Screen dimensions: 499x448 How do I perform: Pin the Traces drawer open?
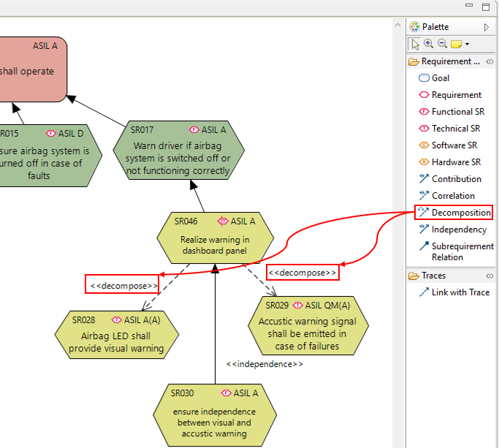click(490, 276)
